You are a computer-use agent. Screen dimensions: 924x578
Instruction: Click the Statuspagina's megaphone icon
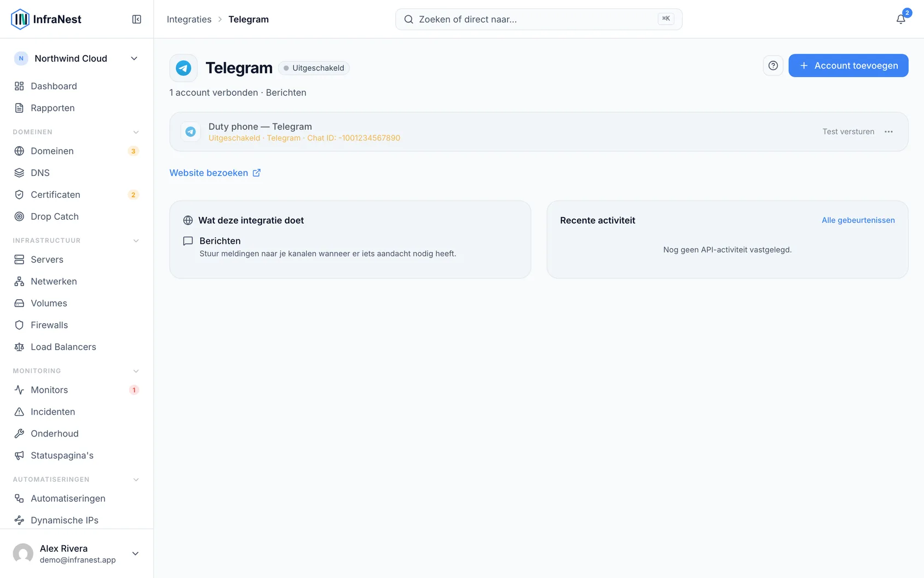click(19, 455)
